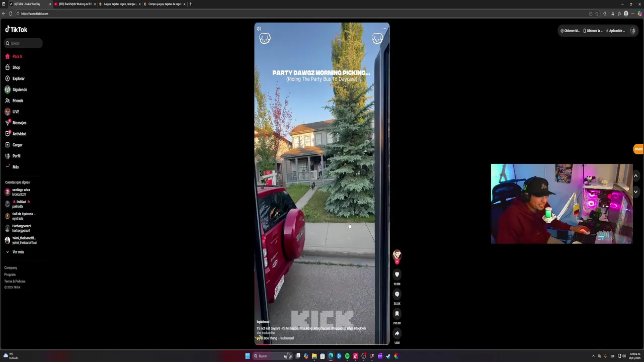Viewport: 644px width, 362px height.
Task: Open Spotify from the taskbar
Action: (347, 356)
